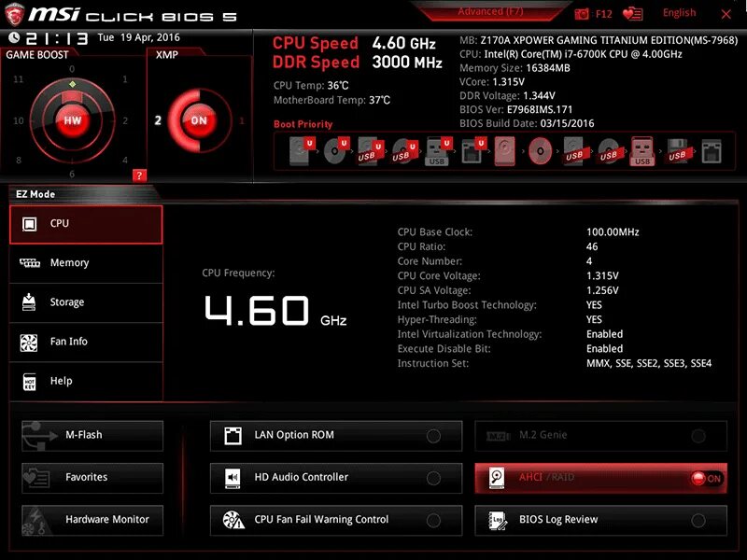Screen dimensions: 747x560
Task: Click the LAN Option ROM chip icon
Action: pos(233,435)
